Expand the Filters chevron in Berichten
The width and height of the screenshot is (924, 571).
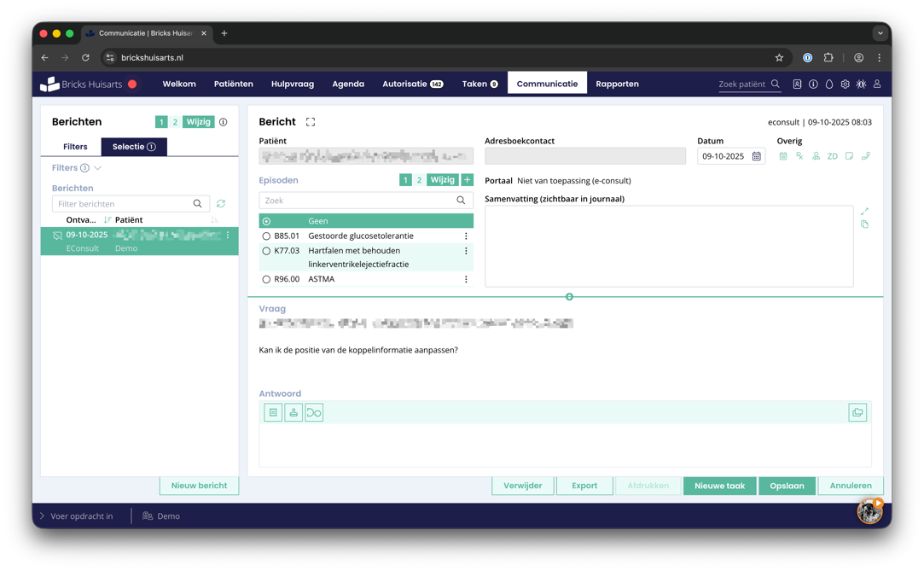point(98,168)
